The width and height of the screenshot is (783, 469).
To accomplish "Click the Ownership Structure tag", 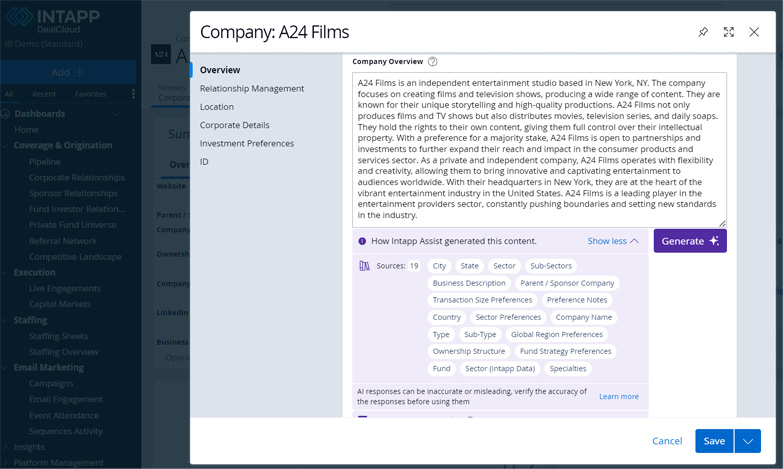I will (469, 351).
